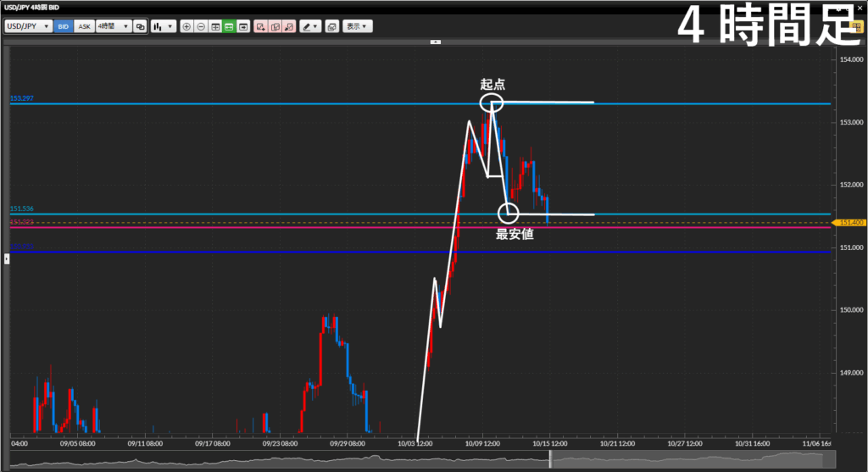The width and height of the screenshot is (868, 472).
Task: Open the USD/JPY currency pair dropdown
Action: [x=28, y=26]
